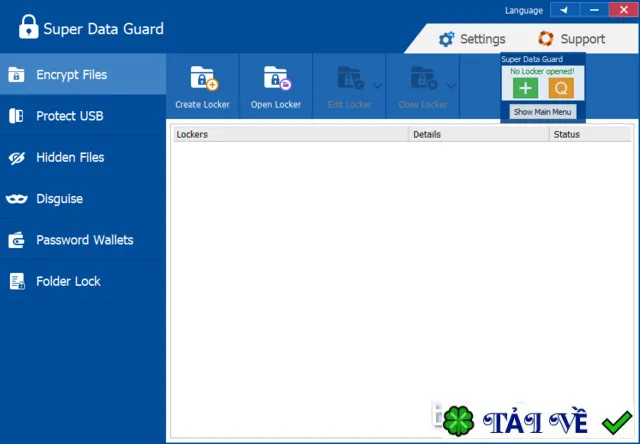640x444 pixels.
Task: Sort by the Details column header
Action: pyautogui.click(x=479, y=134)
